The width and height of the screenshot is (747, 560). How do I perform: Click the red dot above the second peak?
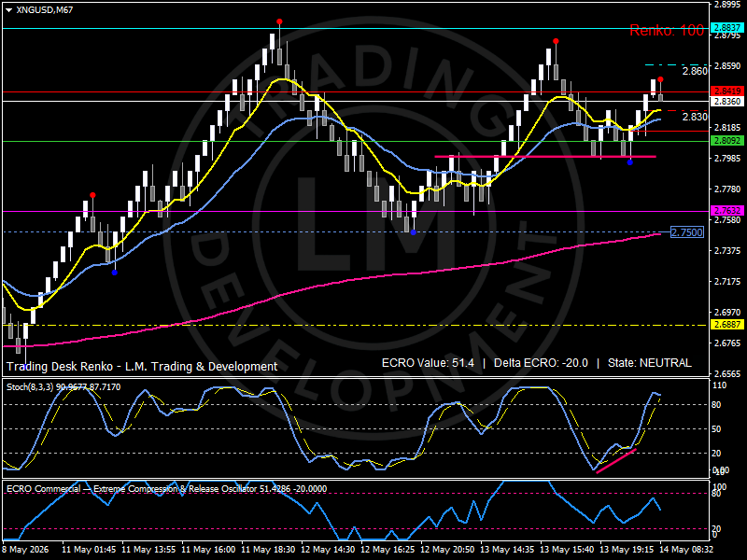tap(556, 41)
